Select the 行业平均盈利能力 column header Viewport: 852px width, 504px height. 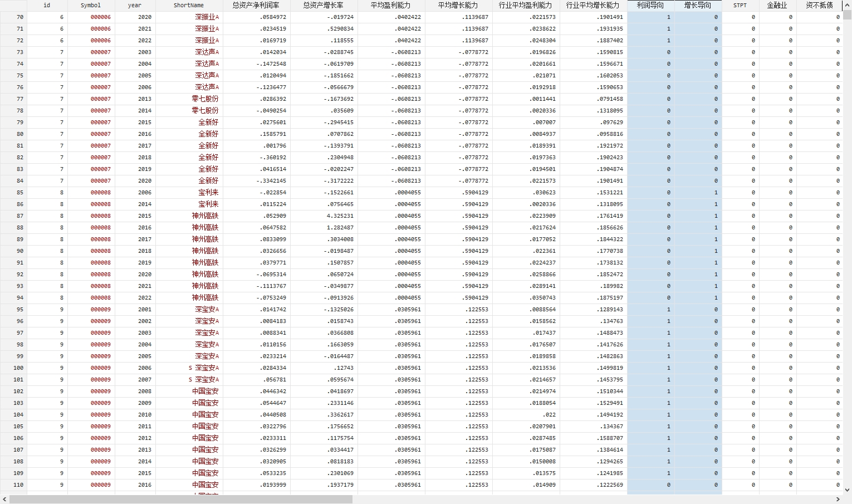526,5
